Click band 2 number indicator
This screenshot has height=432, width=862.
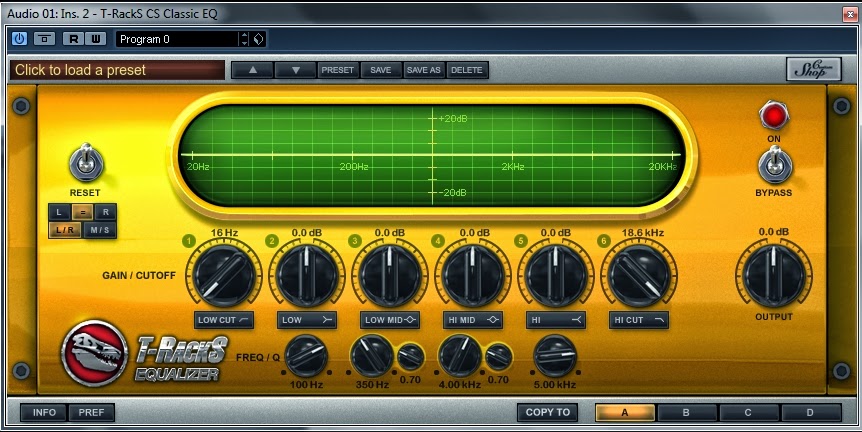[272, 241]
